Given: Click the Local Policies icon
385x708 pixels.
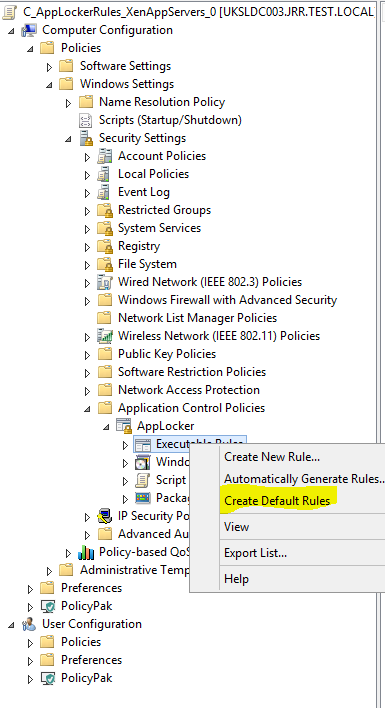Looking at the screenshot, I should (x=104, y=174).
